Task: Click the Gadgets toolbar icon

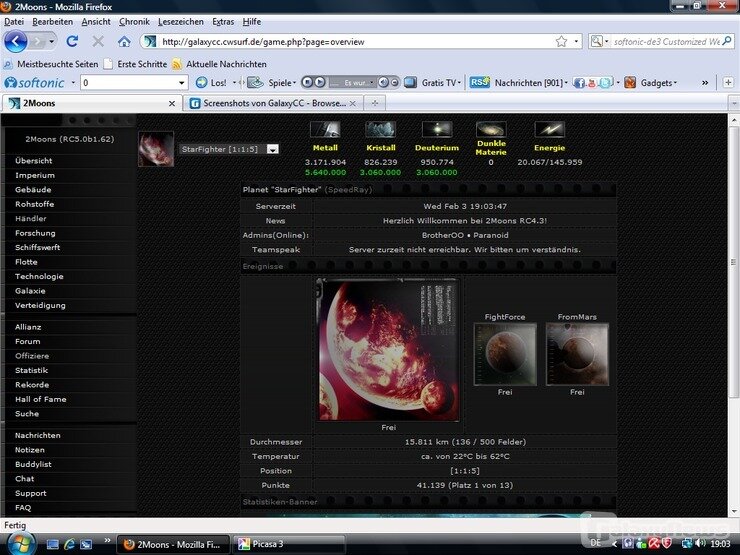Action: [630, 83]
